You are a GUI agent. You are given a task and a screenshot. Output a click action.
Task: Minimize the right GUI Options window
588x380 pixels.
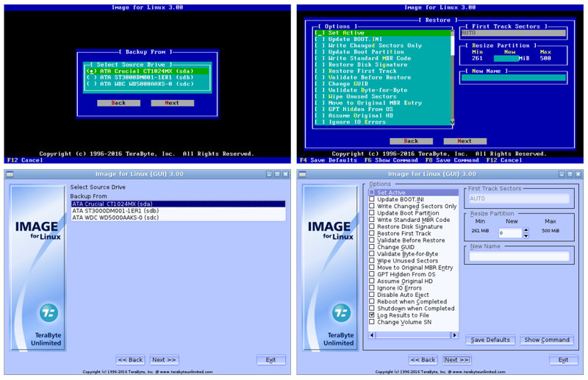point(562,174)
